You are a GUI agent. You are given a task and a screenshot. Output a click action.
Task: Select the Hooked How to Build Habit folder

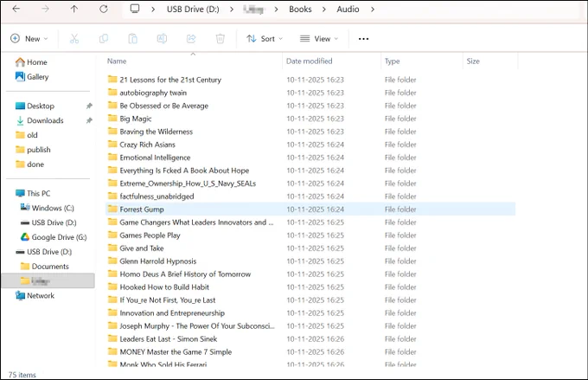tap(164, 287)
